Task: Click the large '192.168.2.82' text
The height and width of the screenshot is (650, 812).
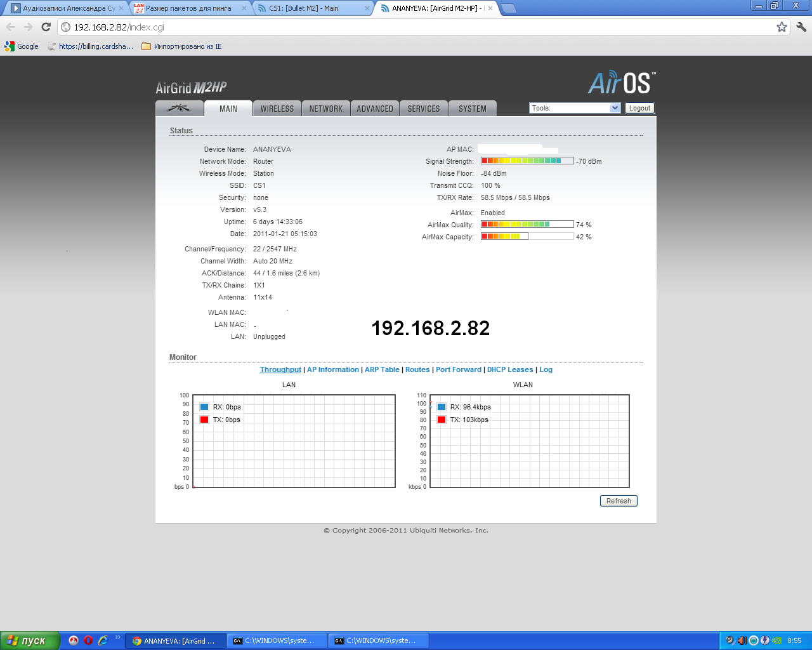Action: (x=431, y=328)
